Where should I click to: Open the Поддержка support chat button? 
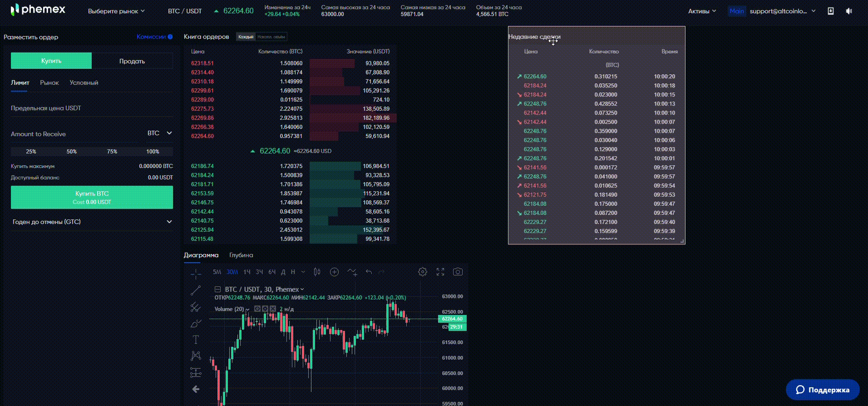point(823,390)
